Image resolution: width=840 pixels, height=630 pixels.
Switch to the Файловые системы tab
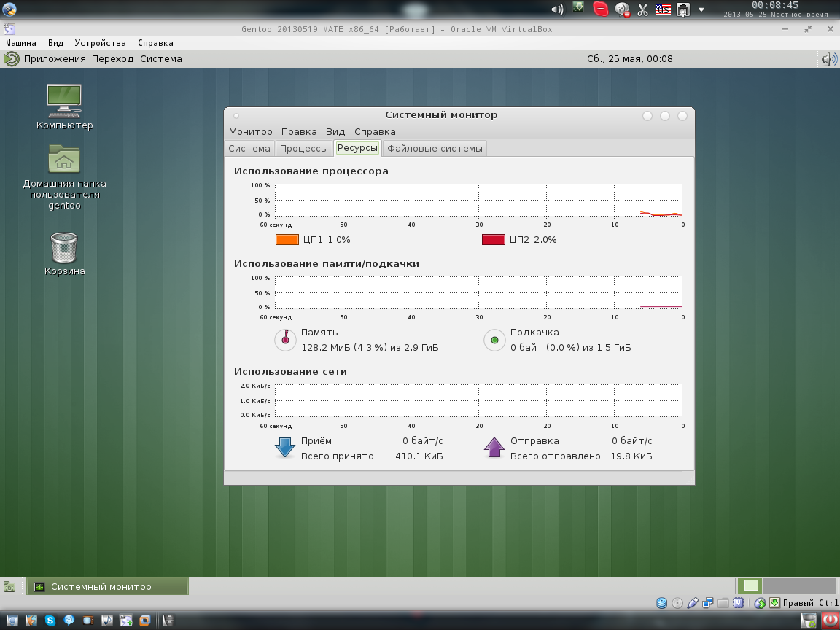point(435,149)
